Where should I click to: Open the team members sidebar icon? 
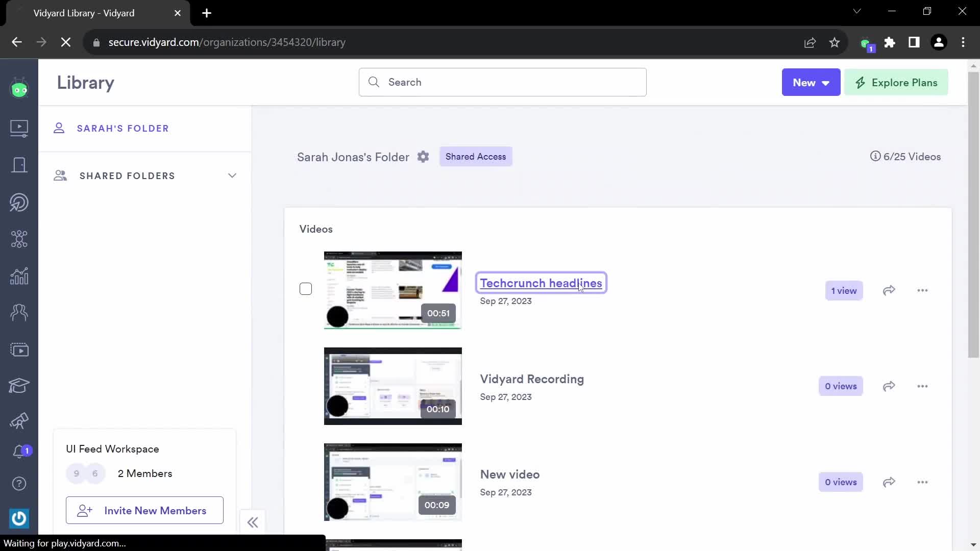click(x=19, y=312)
